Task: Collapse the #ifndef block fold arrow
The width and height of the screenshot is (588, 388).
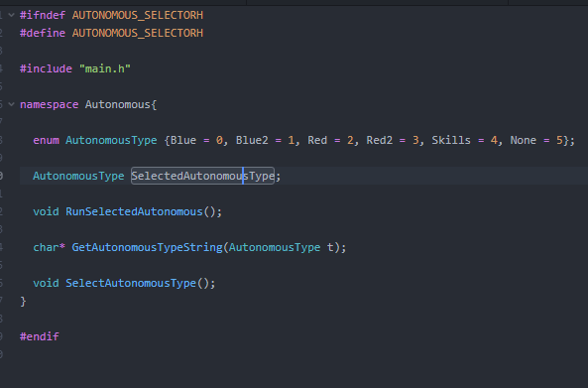Action: 11,15
